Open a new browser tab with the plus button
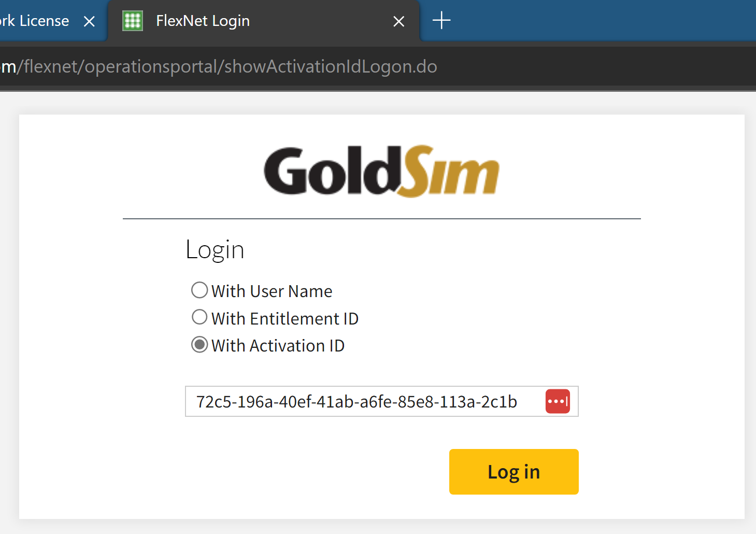 (x=441, y=21)
